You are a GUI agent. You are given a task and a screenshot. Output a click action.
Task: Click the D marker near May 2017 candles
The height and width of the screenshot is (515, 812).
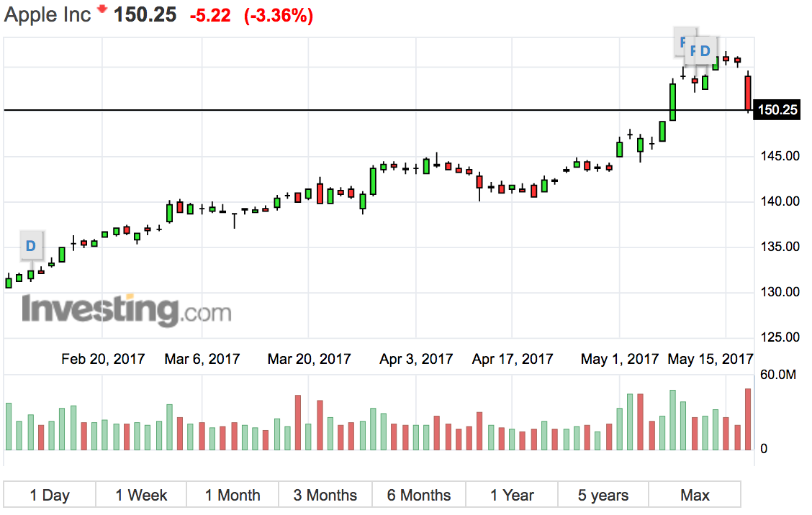705,50
